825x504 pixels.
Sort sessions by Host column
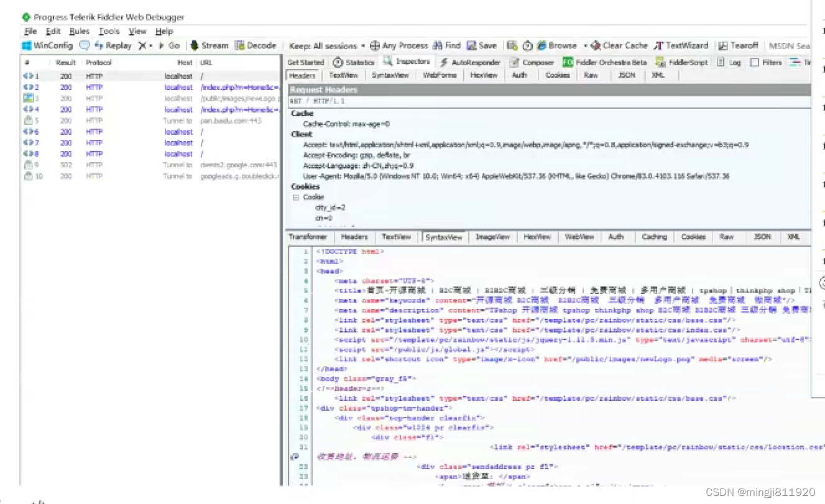coord(185,62)
